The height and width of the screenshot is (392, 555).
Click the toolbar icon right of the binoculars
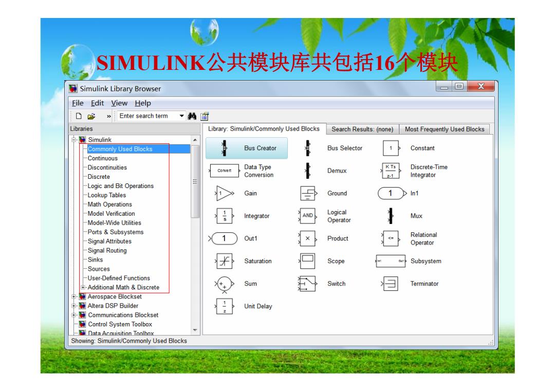205,116
